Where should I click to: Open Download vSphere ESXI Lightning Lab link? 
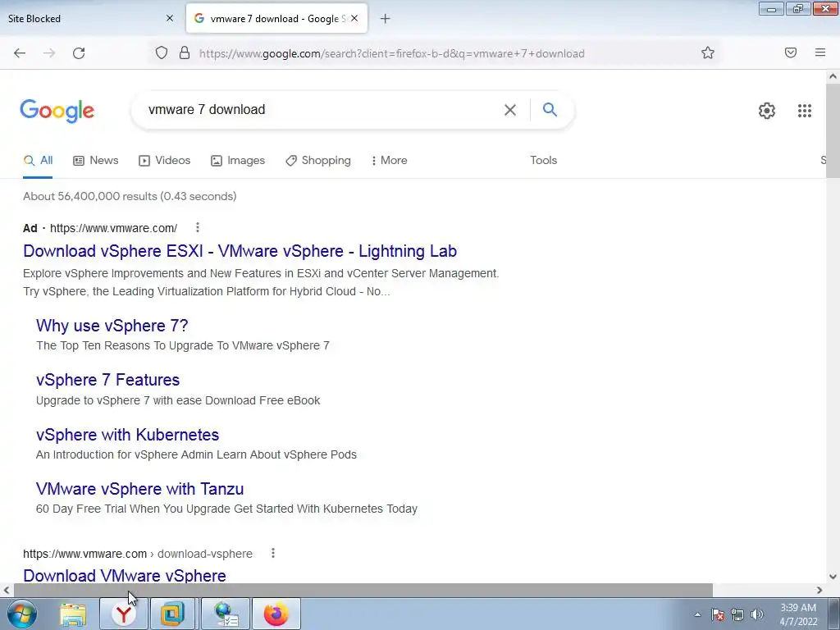(x=240, y=251)
